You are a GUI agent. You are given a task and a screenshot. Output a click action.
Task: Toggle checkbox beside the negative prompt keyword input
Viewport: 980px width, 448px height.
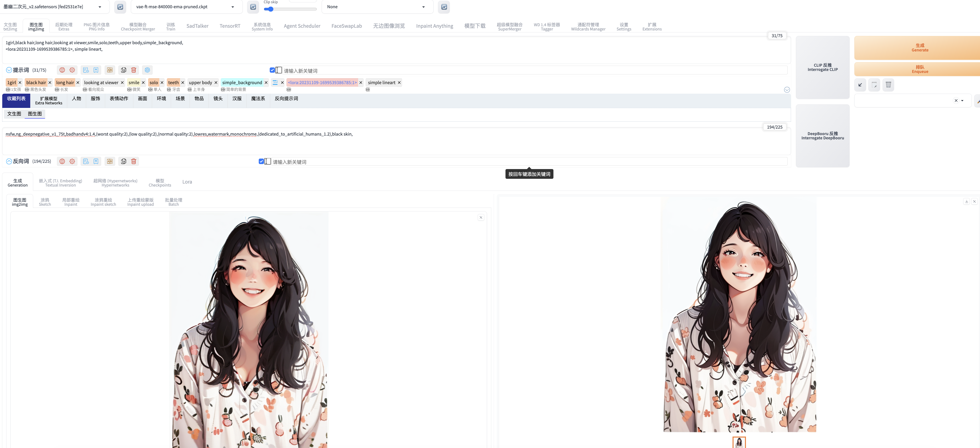click(x=261, y=161)
